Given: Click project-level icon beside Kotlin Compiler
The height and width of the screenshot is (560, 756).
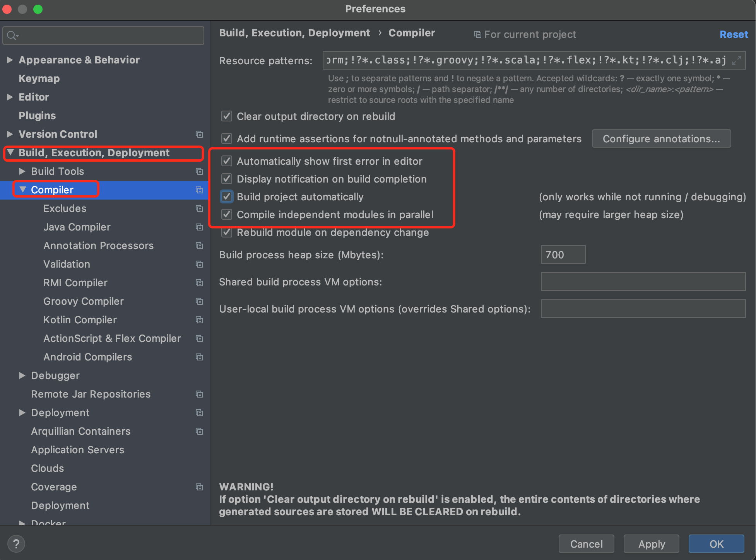Looking at the screenshot, I should [x=199, y=320].
